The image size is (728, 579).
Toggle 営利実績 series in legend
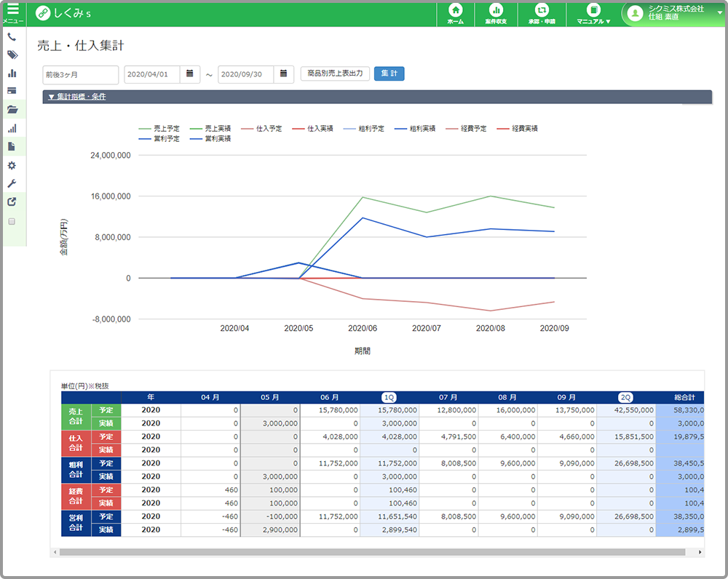coord(210,139)
